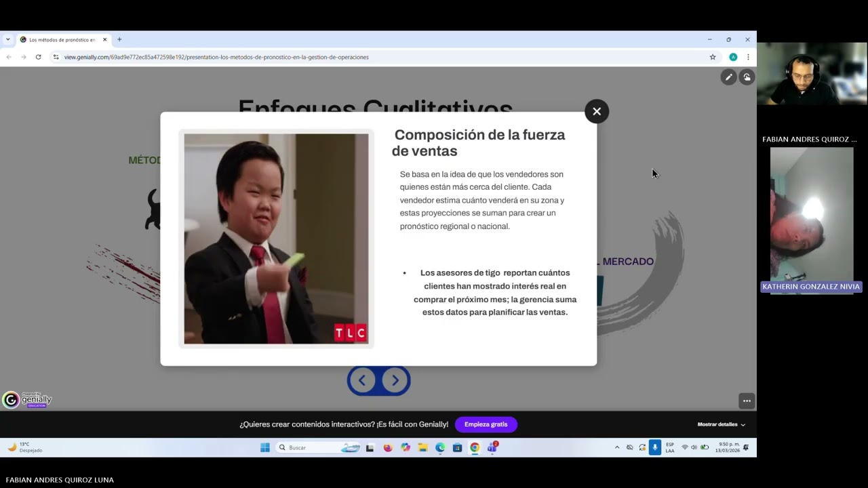Image resolution: width=868 pixels, height=488 pixels.
Task: Open the Chrome tab search dropdown
Action: click(x=7, y=39)
